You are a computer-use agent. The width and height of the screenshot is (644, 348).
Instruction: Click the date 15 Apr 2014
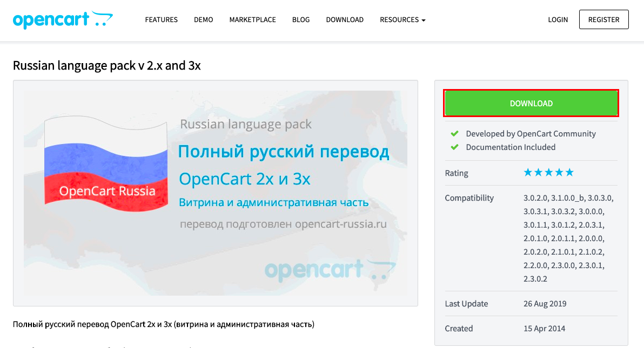click(544, 328)
